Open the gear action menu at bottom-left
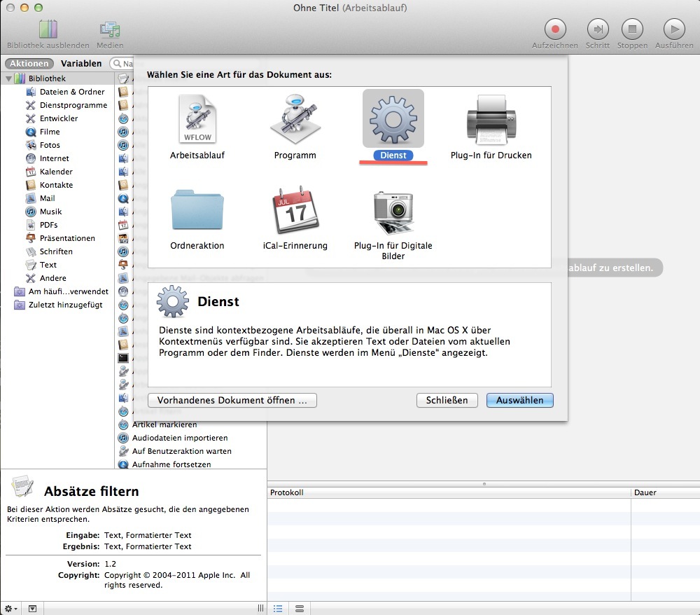The width and height of the screenshot is (700, 615). click(x=12, y=609)
